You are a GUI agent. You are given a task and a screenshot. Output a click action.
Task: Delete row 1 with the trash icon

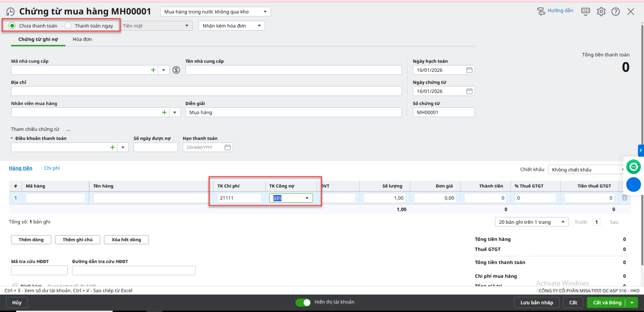tap(625, 198)
